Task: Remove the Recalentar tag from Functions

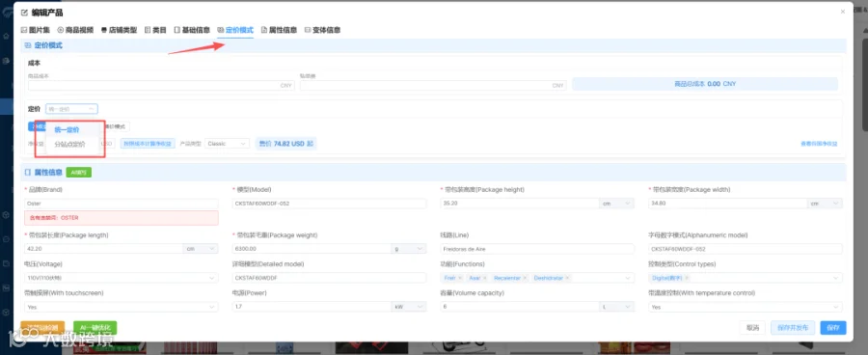Action: click(x=525, y=278)
